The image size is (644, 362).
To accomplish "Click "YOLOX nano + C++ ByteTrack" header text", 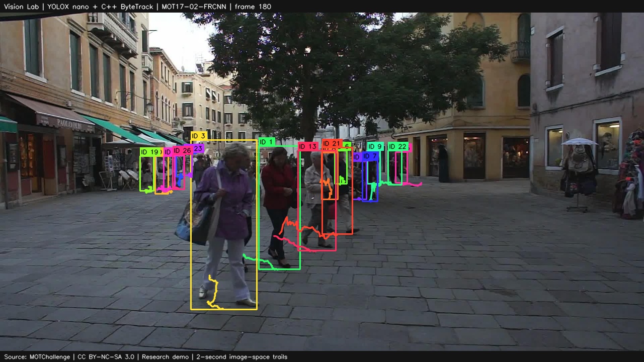I will [101, 7].
